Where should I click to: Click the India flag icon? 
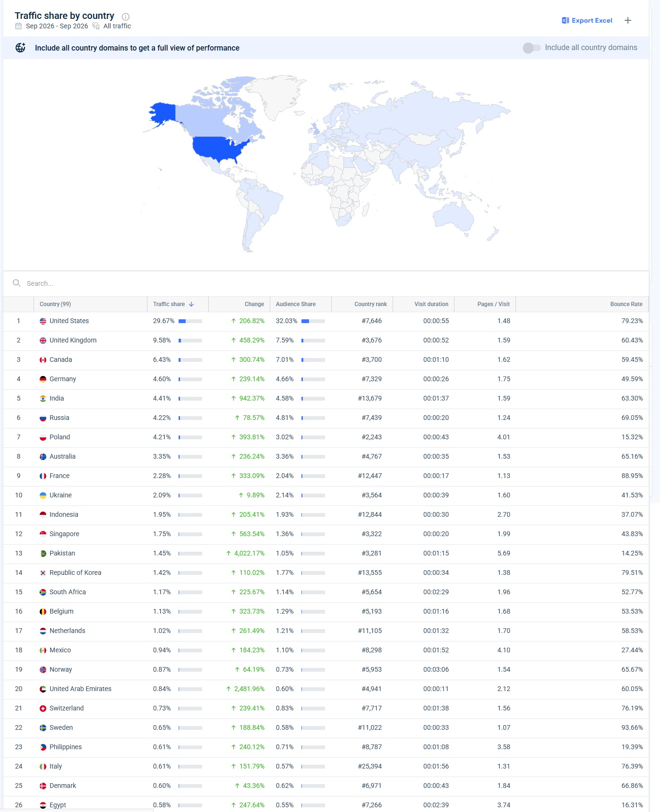(43, 399)
